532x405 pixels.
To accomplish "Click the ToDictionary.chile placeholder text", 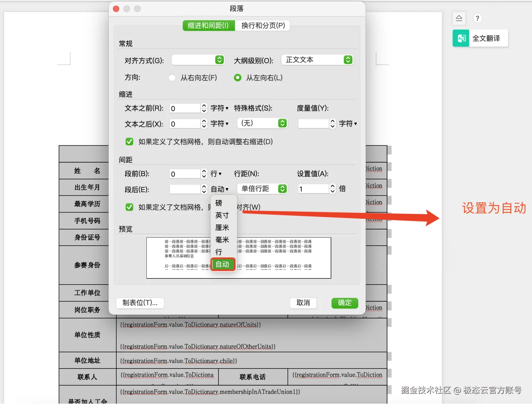I will point(179,361).
